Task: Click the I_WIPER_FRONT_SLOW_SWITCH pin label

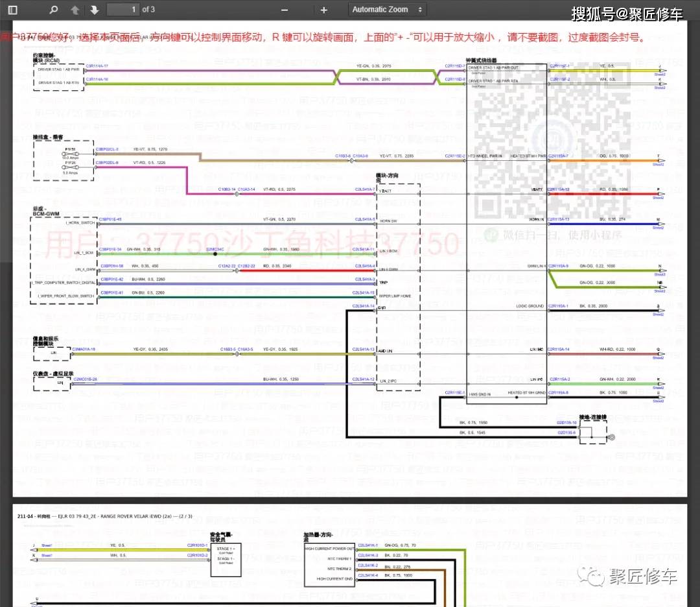Action: (66, 296)
